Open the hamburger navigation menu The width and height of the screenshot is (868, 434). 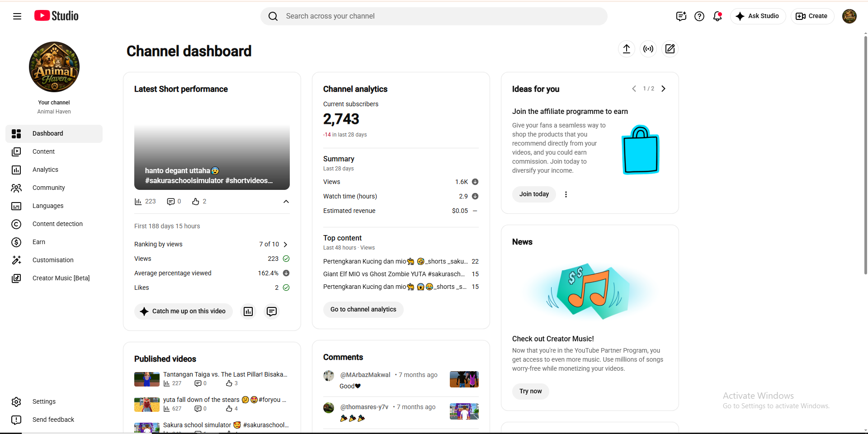point(17,16)
